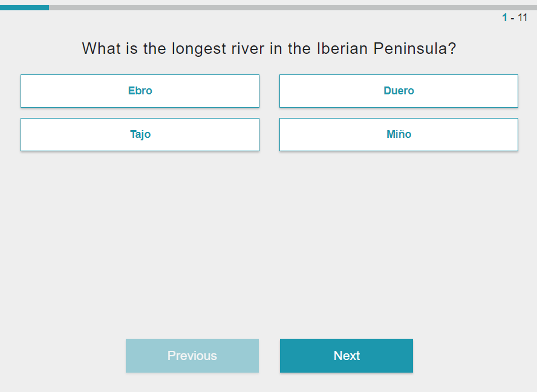The image size is (537, 392).
Task: Click the filled teal progress bar segment
Action: click(x=24, y=7)
